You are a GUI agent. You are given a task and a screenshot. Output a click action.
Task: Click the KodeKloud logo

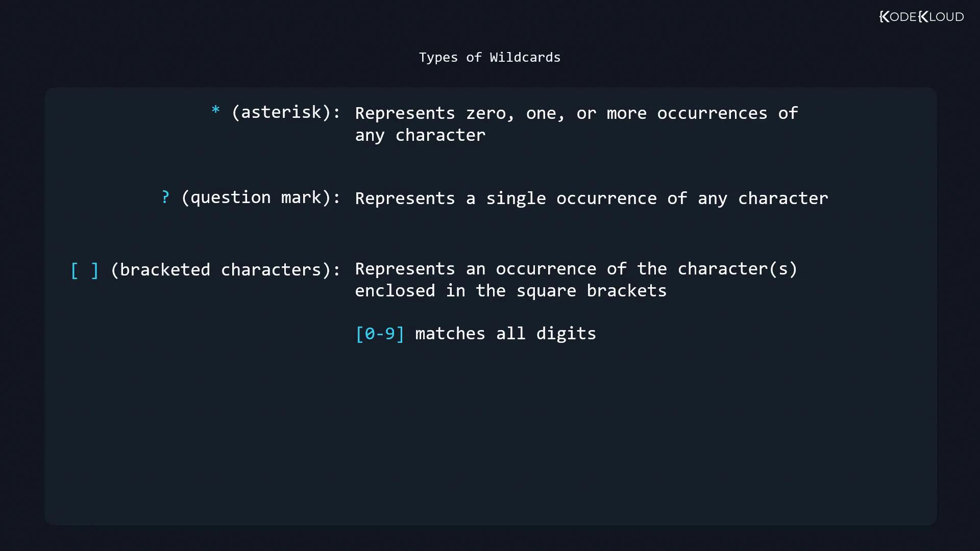click(921, 17)
